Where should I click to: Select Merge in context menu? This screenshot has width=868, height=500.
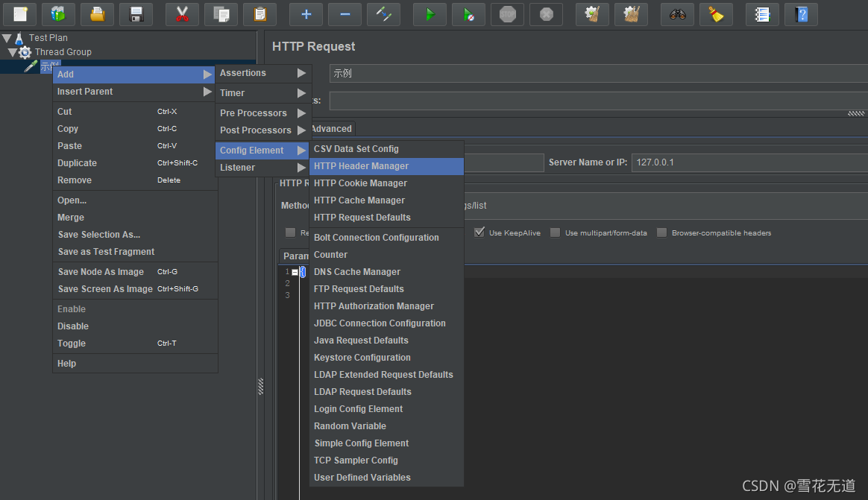134,218
